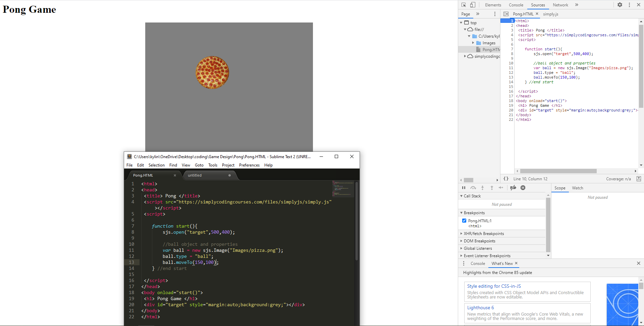Open the Find menu in Sublime Text
Screen dimensions: 644x326
pyautogui.click(x=173, y=165)
